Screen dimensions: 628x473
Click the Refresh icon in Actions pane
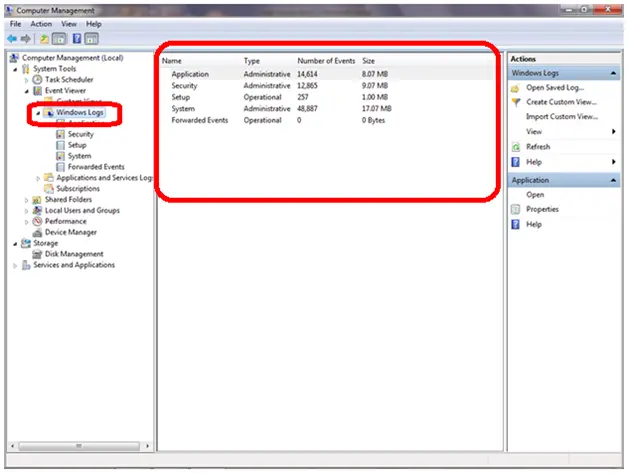(516, 147)
